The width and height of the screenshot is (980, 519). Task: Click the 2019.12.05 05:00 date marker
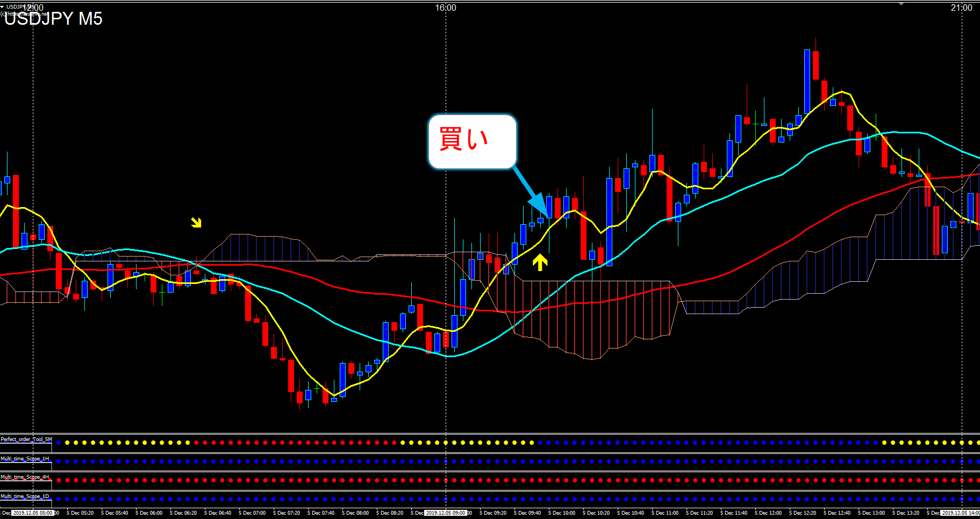pos(33,513)
